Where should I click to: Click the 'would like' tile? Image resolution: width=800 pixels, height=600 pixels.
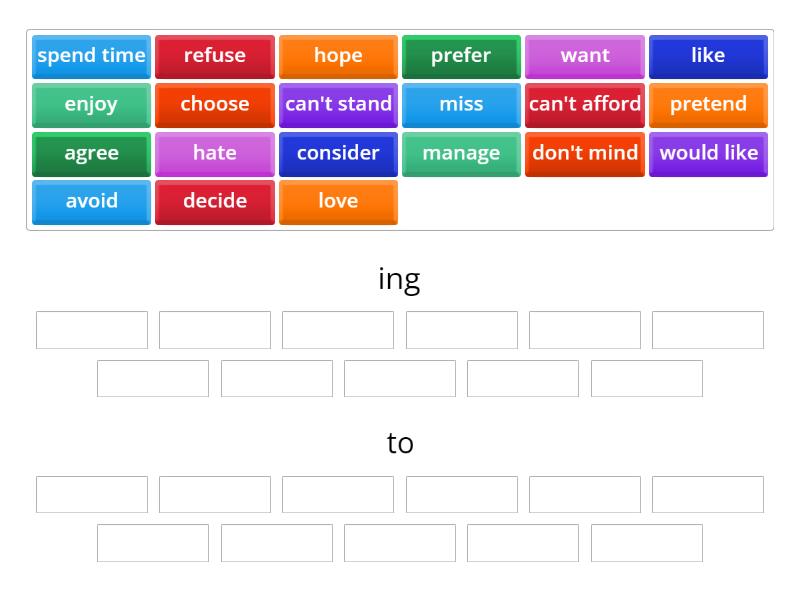point(708,153)
